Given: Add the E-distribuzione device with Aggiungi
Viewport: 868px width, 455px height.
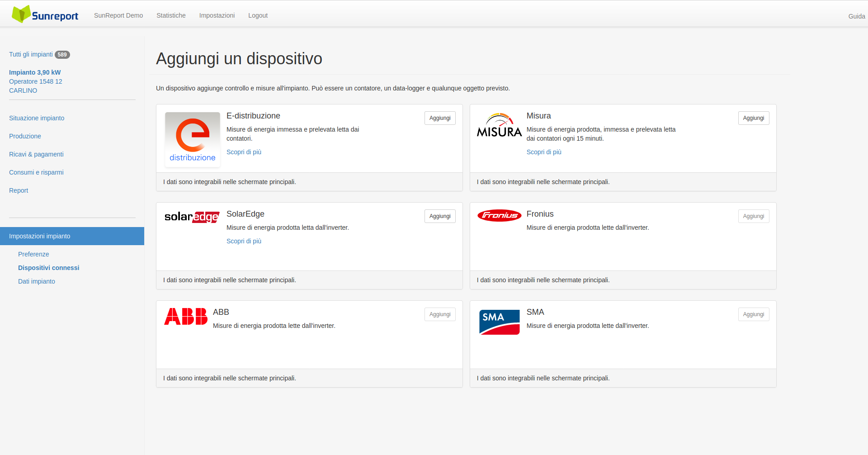Looking at the screenshot, I should pyautogui.click(x=440, y=118).
